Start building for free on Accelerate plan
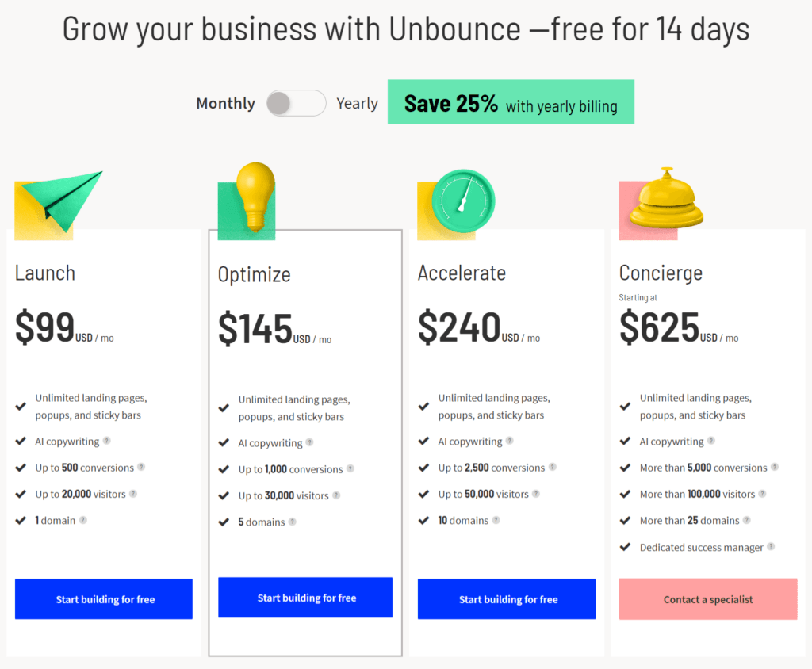This screenshot has height=669, width=812. coord(506,599)
